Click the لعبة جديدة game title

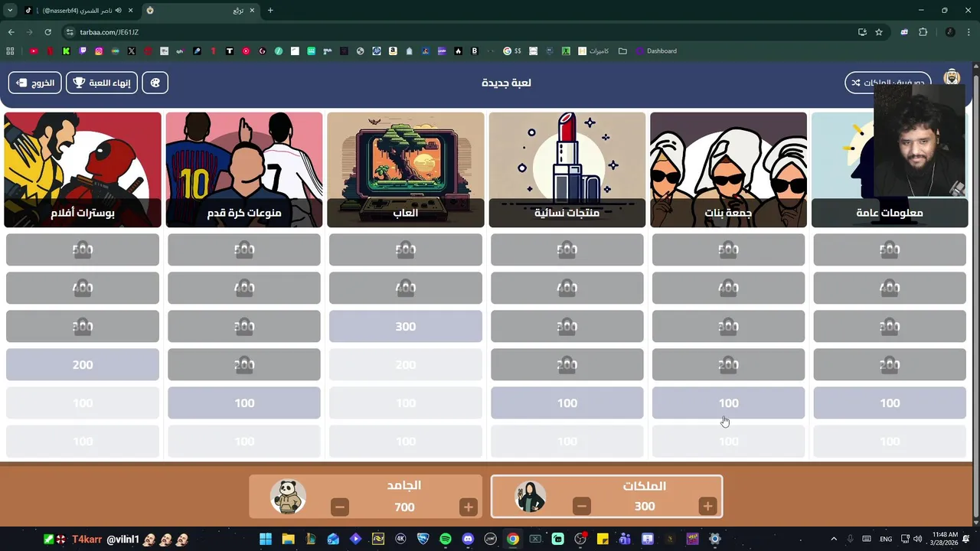pos(506,83)
